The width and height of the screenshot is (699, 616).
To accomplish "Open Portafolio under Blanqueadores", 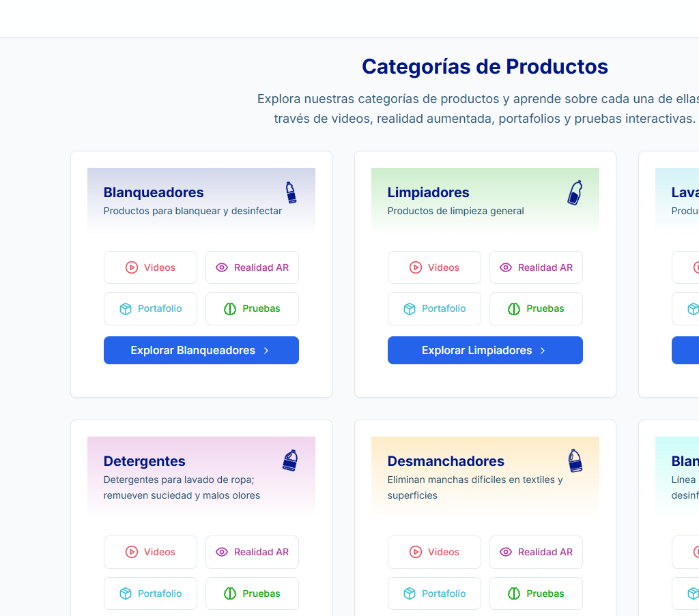I will coord(150,308).
